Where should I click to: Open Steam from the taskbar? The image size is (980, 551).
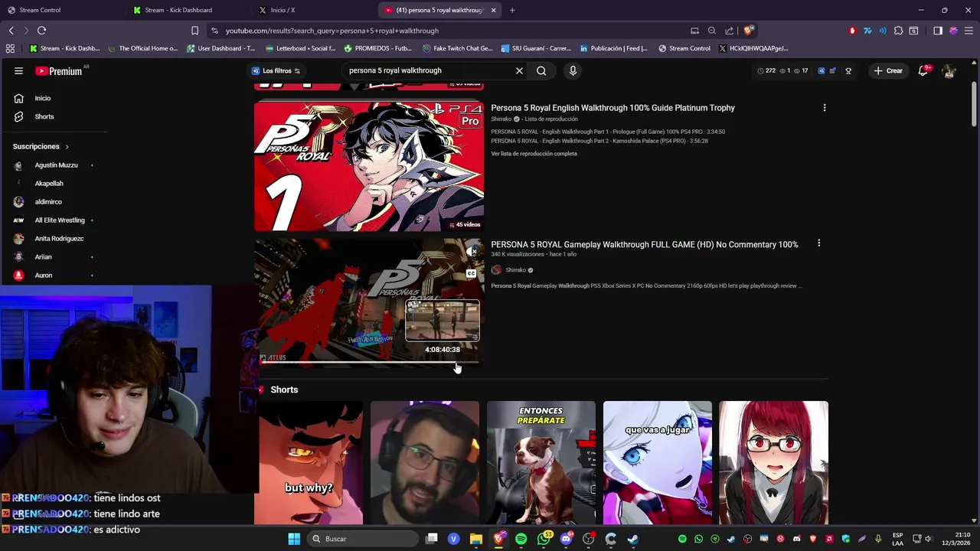[x=632, y=539]
